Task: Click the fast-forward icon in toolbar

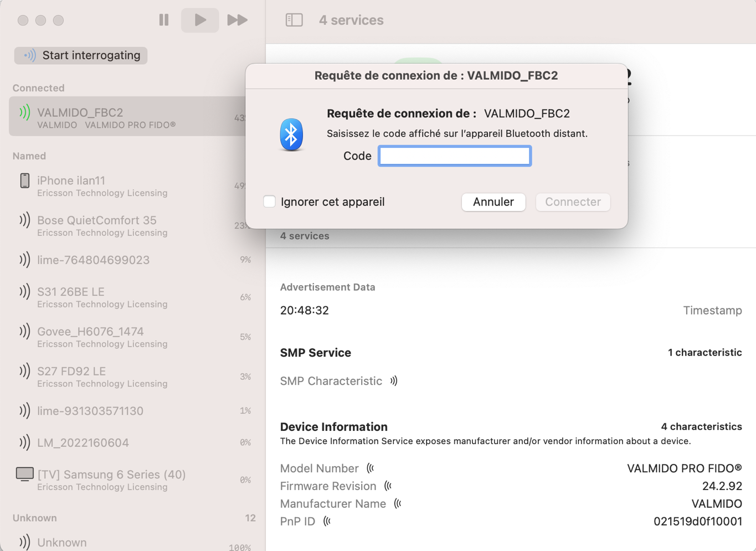Action: coord(238,20)
